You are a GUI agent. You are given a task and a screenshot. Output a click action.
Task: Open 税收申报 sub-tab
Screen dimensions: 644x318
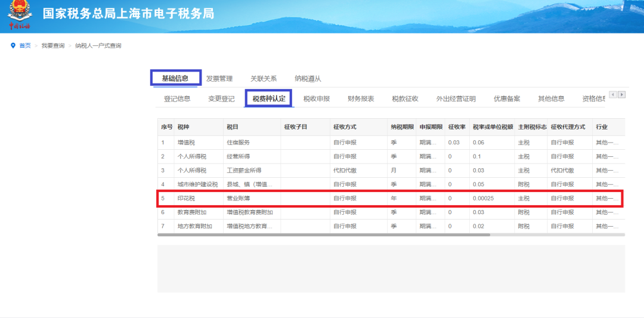click(317, 98)
